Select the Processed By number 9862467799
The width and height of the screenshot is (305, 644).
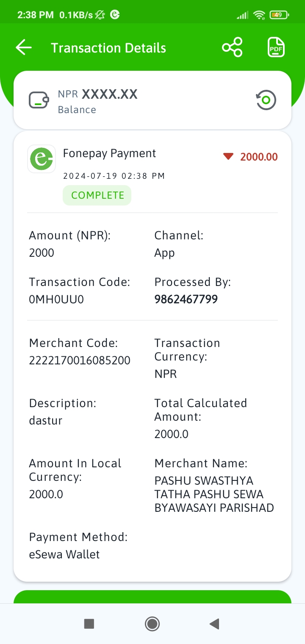click(x=186, y=300)
